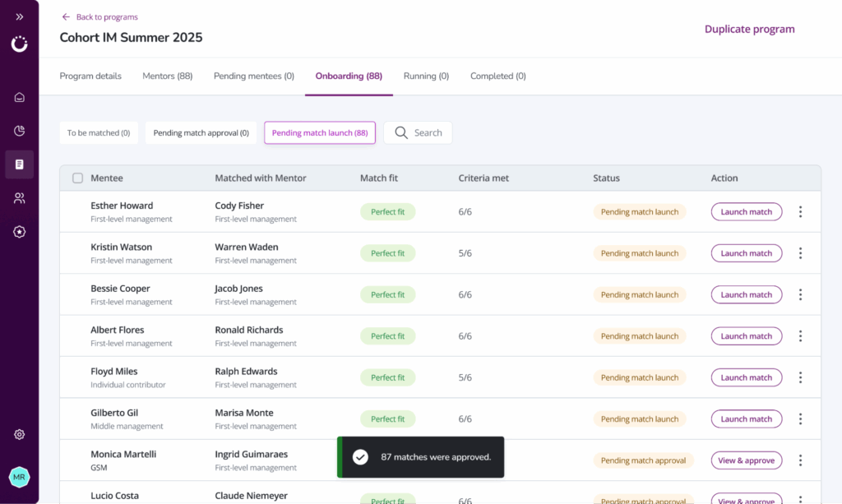842x504 pixels.
Task: Click mentor name Ralph Edwards
Action: tap(246, 371)
